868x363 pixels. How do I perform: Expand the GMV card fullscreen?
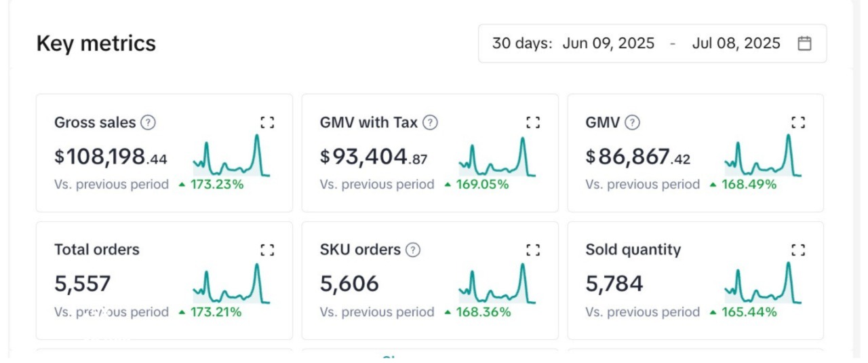(798, 122)
